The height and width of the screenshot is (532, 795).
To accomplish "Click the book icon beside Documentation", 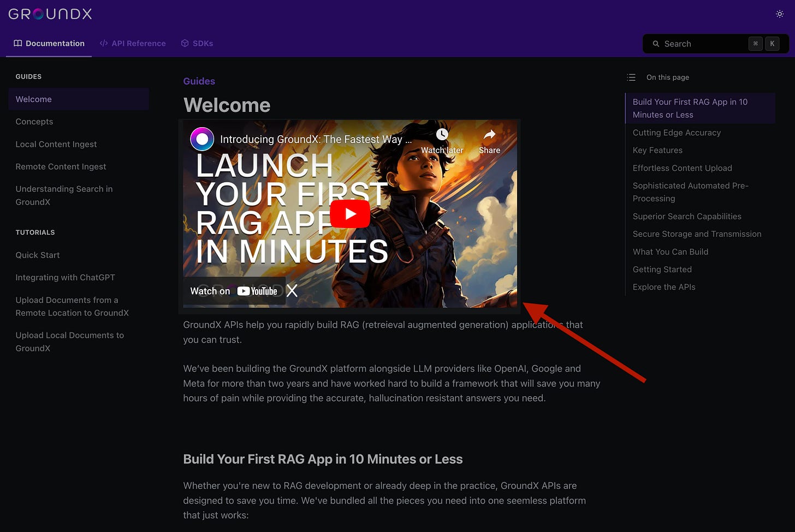I will tap(18, 43).
